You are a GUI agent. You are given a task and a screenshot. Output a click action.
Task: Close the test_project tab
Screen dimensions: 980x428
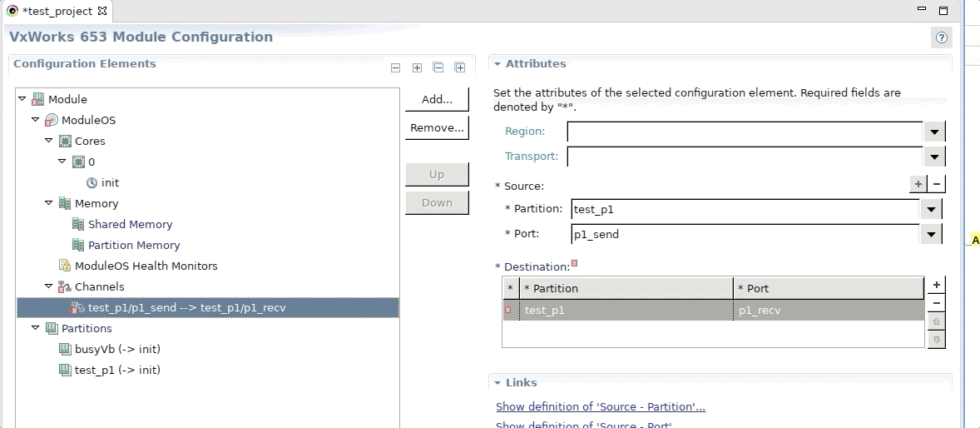click(102, 11)
